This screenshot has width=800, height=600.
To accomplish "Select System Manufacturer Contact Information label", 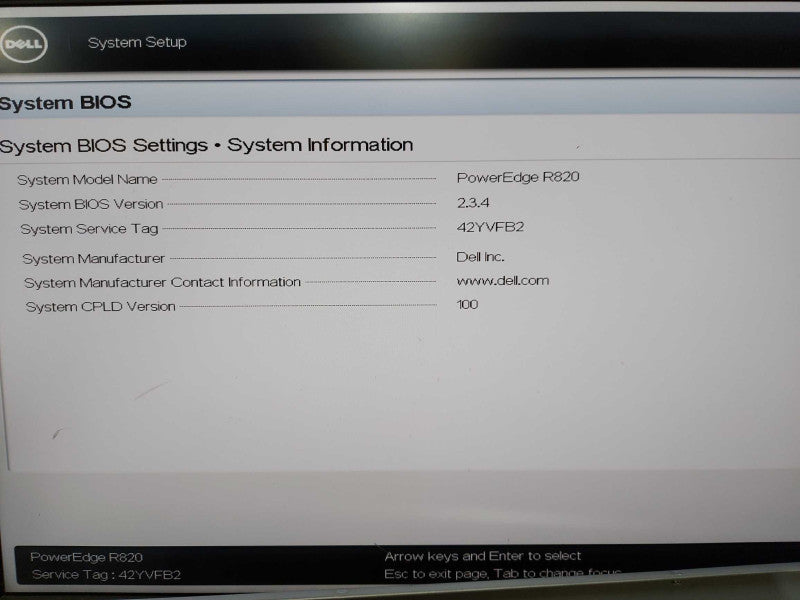I will click(162, 282).
